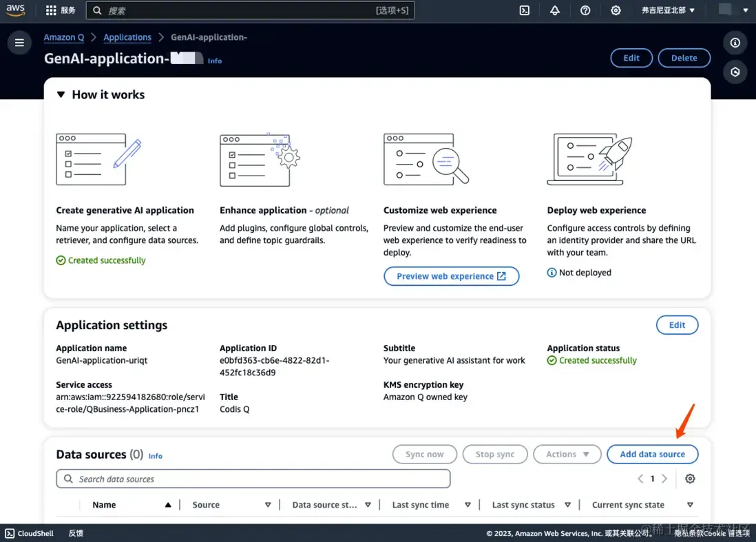Open CloudShell from the top bar icon
Screen dimensions: 756x542
[525, 10]
